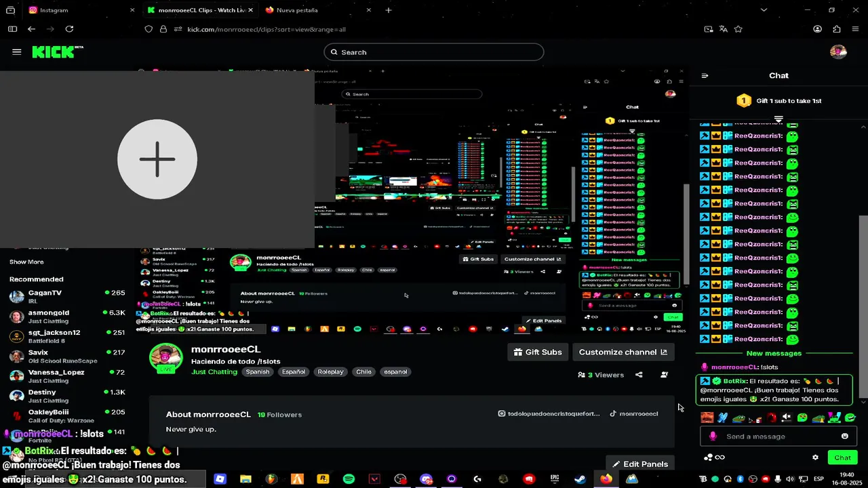Viewport: 868px width, 488px height.
Task: Switch to the monrrooeeCL Clips tab
Action: click(200, 10)
